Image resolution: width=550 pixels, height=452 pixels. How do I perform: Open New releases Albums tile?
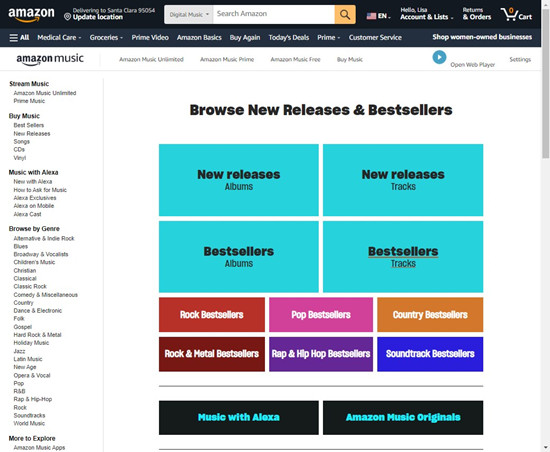tap(239, 180)
